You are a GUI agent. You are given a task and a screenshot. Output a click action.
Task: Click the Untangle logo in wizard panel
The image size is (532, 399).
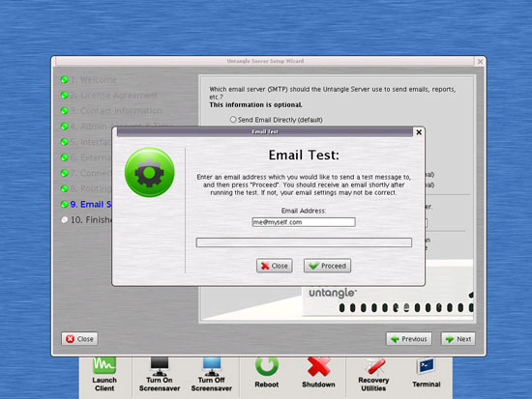[x=333, y=293]
